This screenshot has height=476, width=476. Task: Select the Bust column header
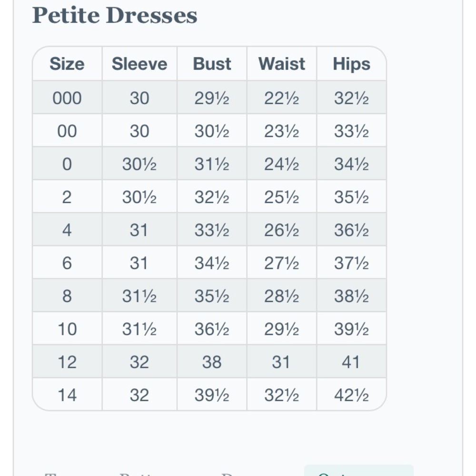212,64
